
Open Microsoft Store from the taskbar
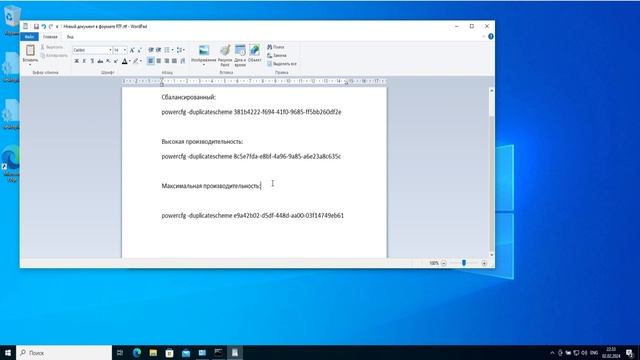click(169, 353)
